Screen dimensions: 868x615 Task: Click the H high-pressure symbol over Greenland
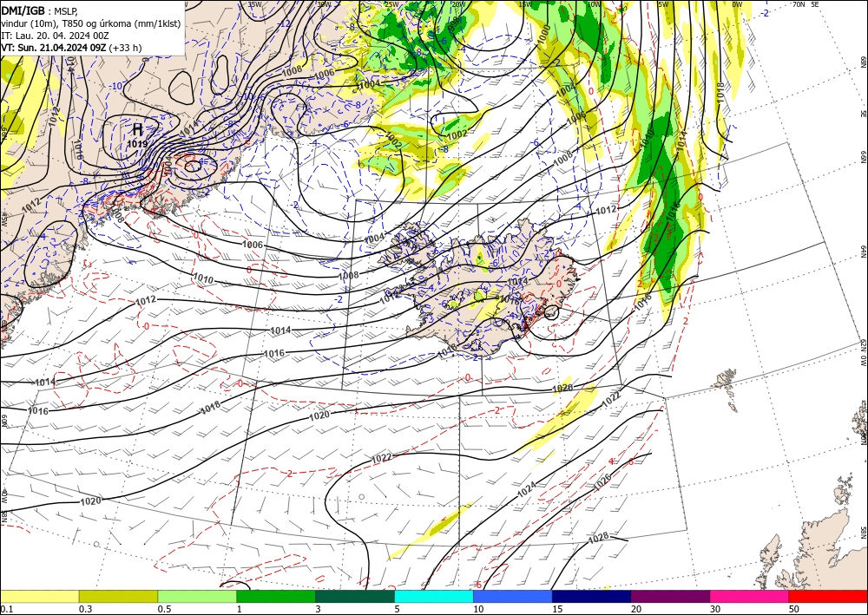[x=138, y=130]
